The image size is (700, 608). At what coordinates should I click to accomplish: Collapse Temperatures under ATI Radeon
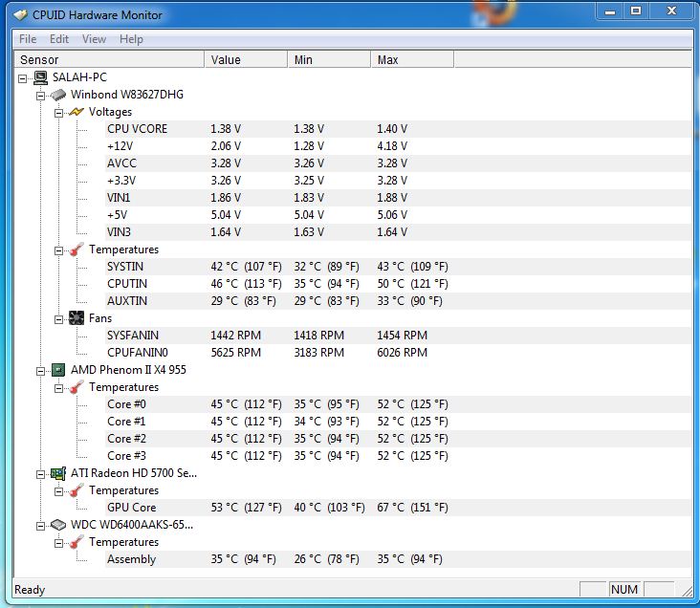click(x=58, y=491)
